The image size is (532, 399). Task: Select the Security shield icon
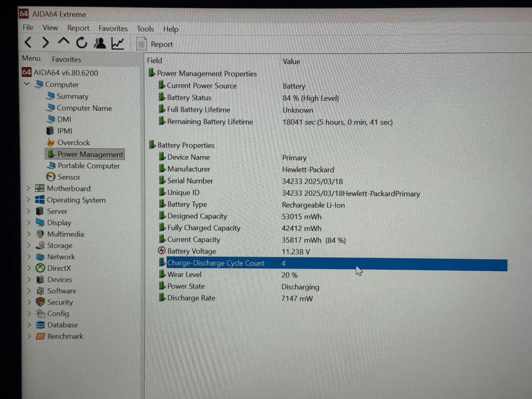point(40,302)
